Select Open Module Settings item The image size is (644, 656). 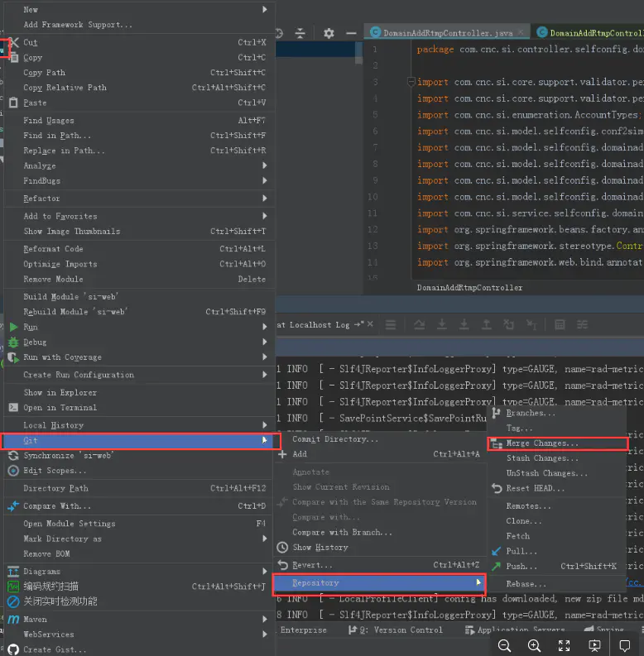[x=139, y=524]
